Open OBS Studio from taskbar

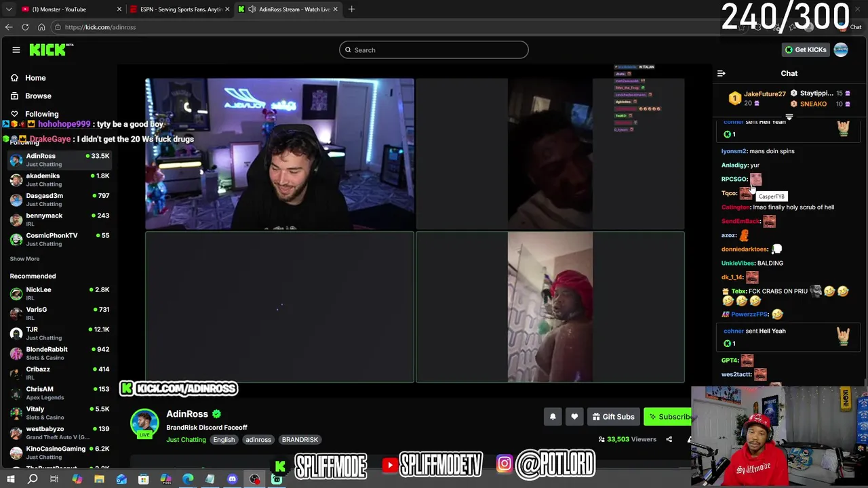tap(255, 479)
